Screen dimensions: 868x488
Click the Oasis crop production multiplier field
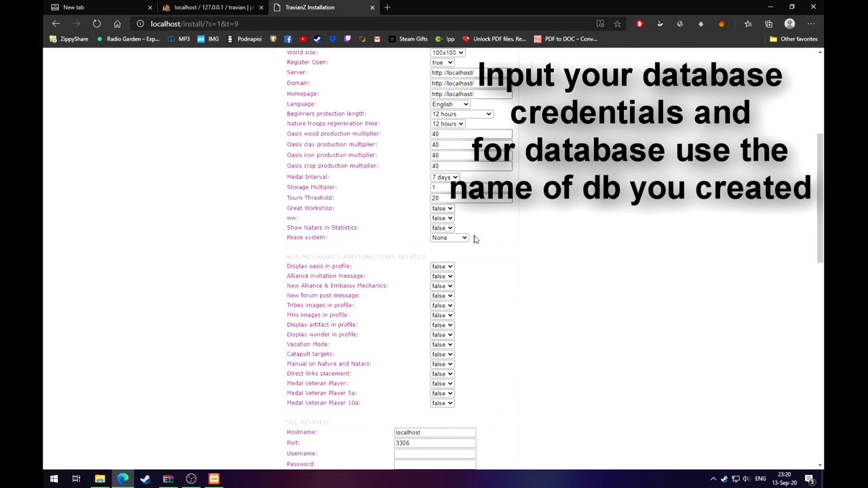click(471, 166)
